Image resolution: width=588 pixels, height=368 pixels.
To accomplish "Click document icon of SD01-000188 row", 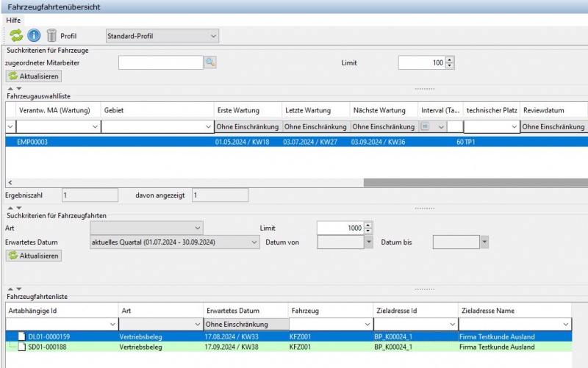I will (x=21, y=347).
